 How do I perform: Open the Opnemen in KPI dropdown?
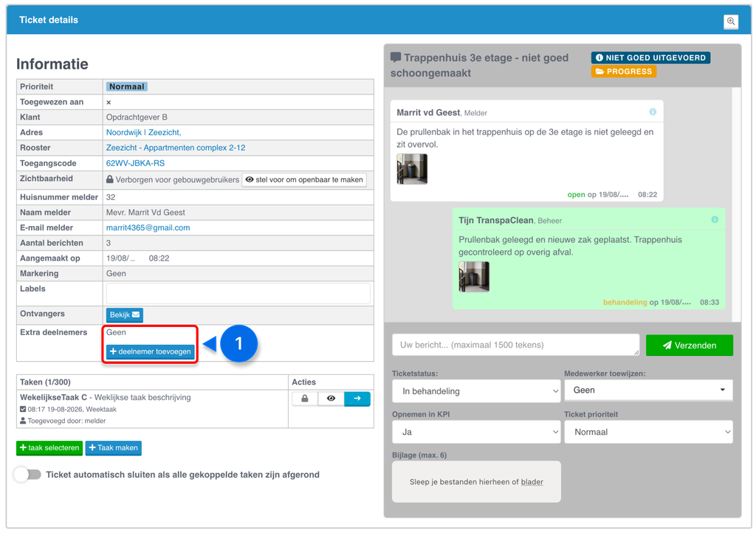coord(476,432)
